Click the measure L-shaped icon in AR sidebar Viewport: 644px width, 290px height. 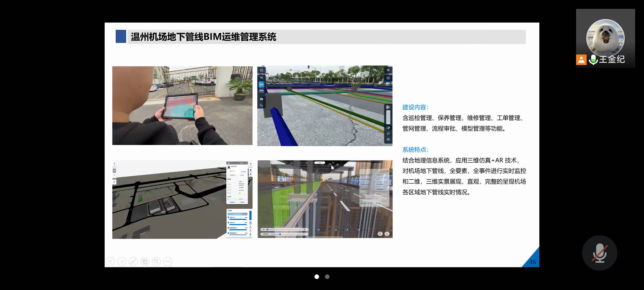(x=261, y=105)
